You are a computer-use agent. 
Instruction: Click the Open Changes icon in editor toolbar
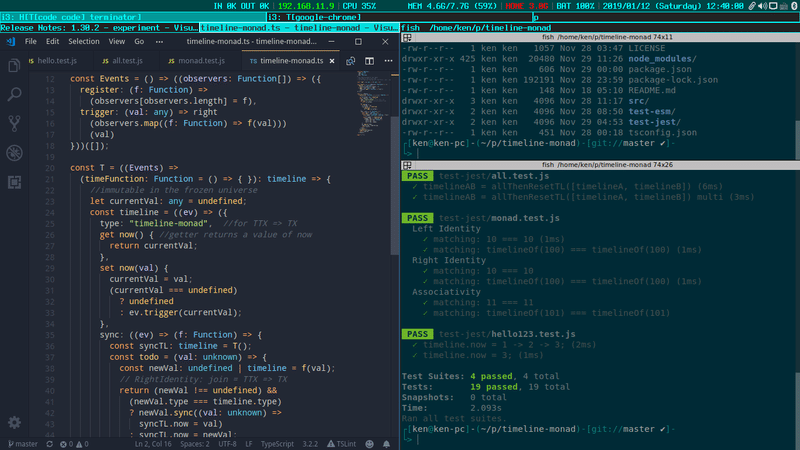351,61
